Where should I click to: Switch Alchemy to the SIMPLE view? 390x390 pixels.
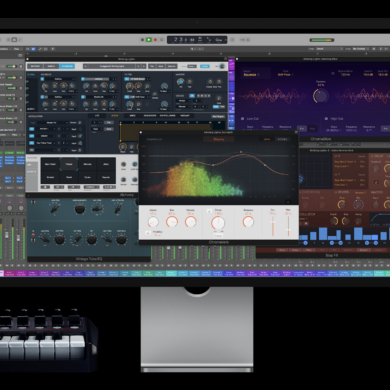coord(51,66)
